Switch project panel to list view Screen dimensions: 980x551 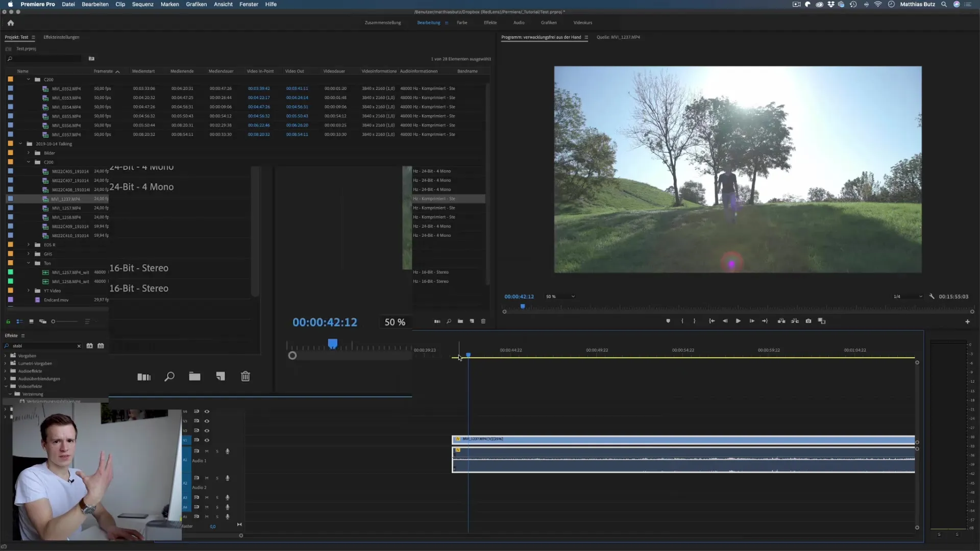pyautogui.click(x=19, y=321)
